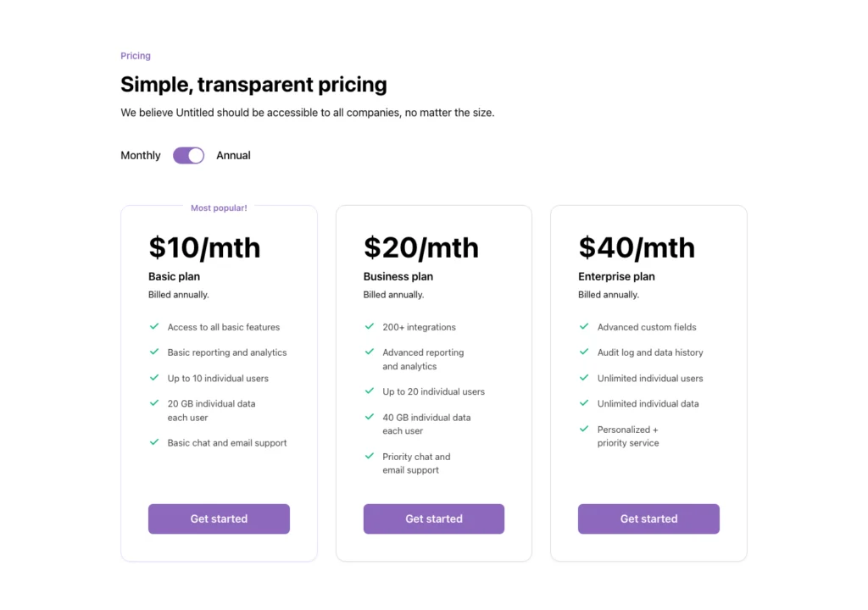This screenshot has height=610, width=868.
Task: Click the checkmark beside Priority chat and email support
Action: [370, 456]
